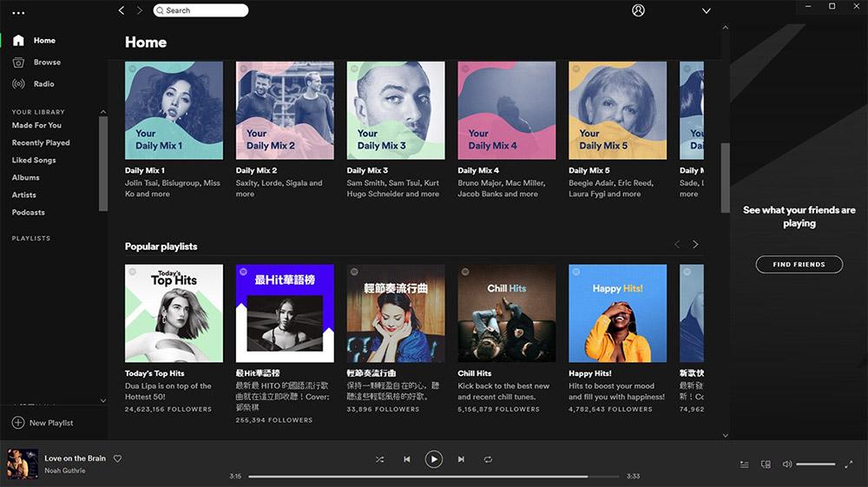Open the 最Hit華語榜 playlist cover
This screenshot has width=868, height=487.
[285, 313]
